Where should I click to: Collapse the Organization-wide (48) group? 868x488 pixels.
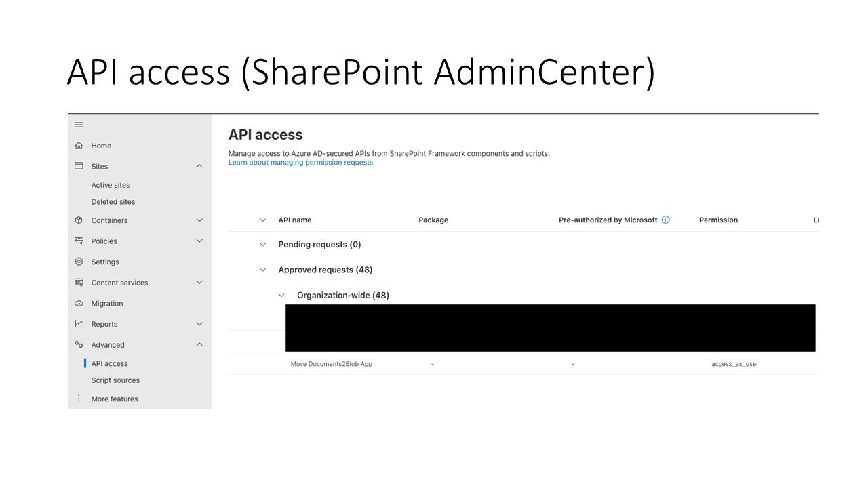(281, 296)
